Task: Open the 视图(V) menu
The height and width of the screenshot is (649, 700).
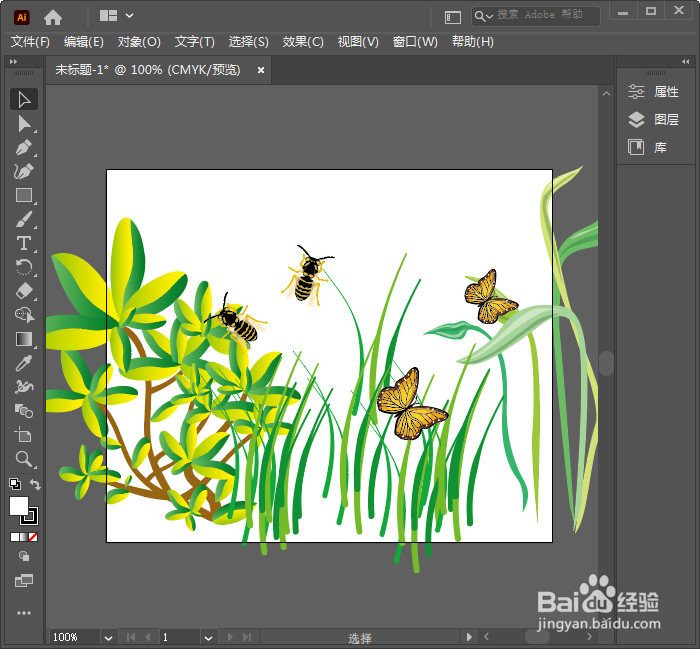Action: pyautogui.click(x=358, y=42)
